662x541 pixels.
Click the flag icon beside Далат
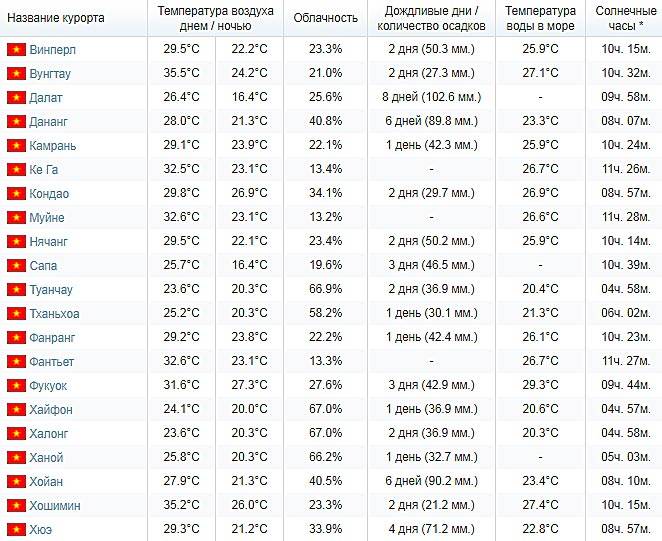(x=16, y=98)
